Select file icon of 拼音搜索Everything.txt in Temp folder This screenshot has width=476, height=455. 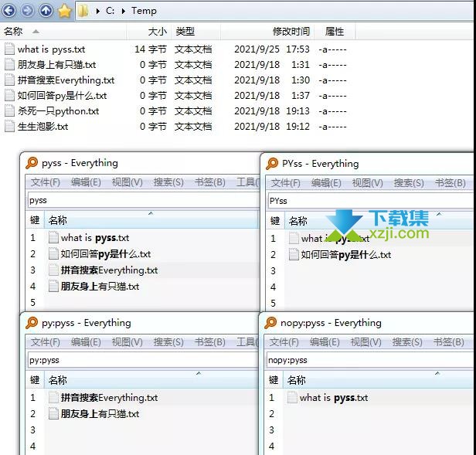click(x=9, y=80)
